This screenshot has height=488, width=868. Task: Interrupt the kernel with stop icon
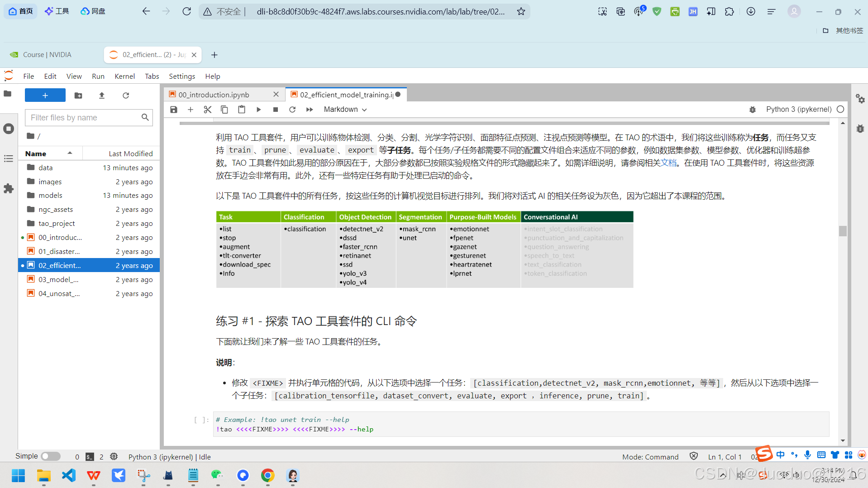[x=276, y=110]
